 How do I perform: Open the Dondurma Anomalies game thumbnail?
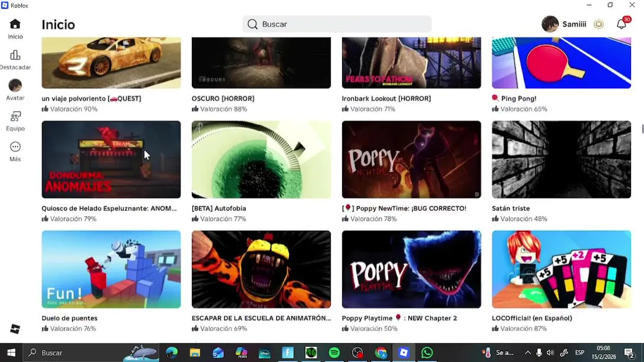pyautogui.click(x=111, y=159)
